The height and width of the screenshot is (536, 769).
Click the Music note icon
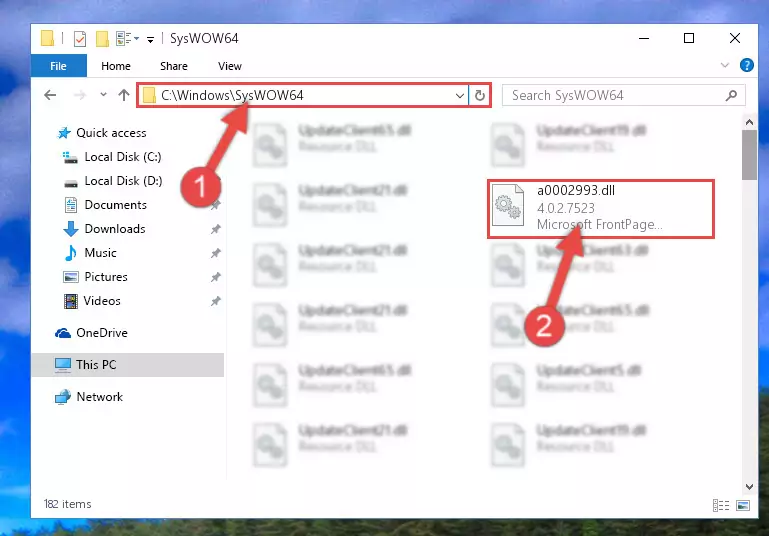point(71,253)
